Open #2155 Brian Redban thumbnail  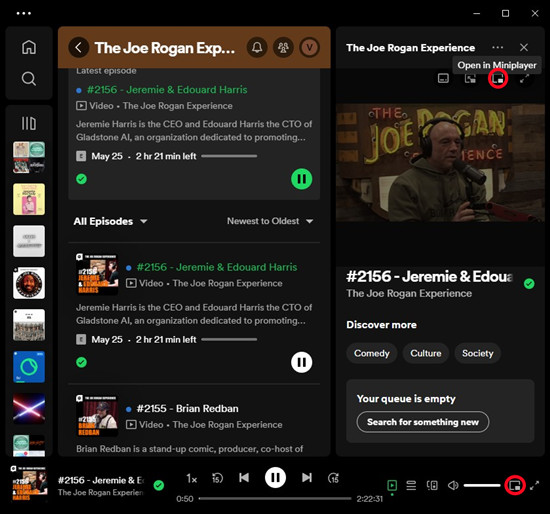(97, 416)
